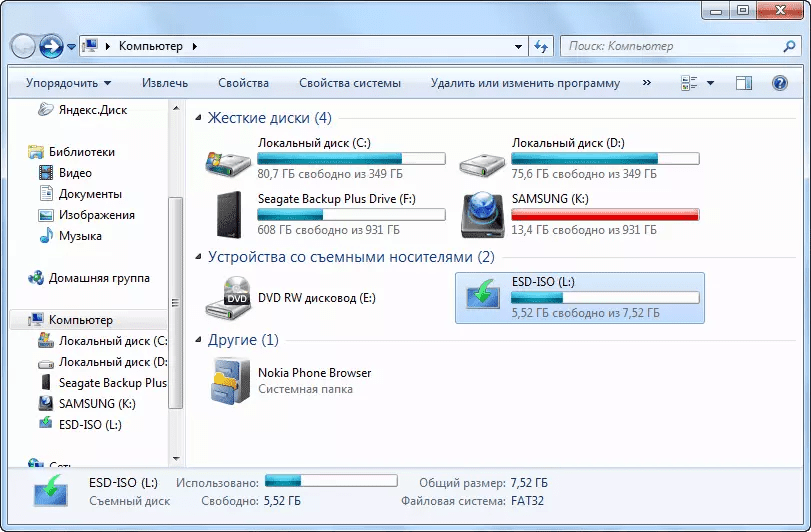Open the view options dropdown arrow
The width and height of the screenshot is (811, 532).
[x=710, y=83]
